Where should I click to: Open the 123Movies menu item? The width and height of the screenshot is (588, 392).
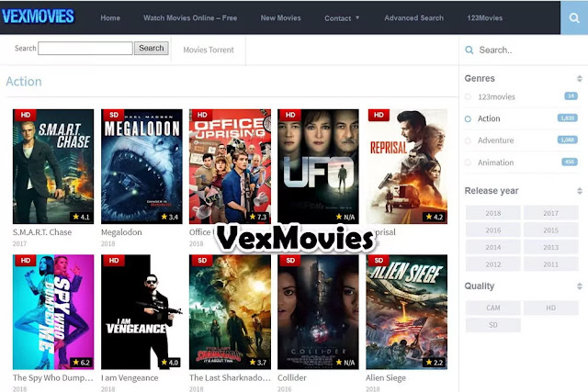pos(484,17)
